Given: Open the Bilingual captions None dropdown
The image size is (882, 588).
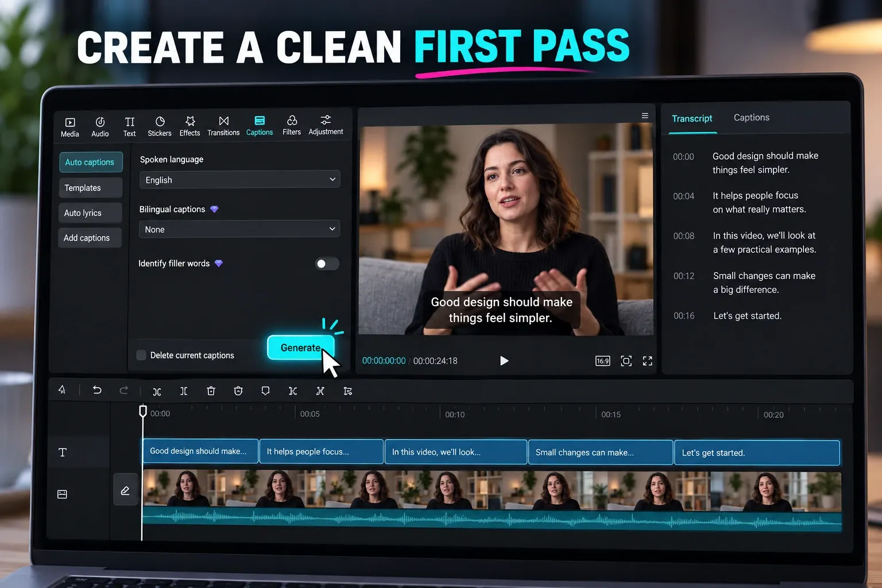Looking at the screenshot, I should [239, 229].
